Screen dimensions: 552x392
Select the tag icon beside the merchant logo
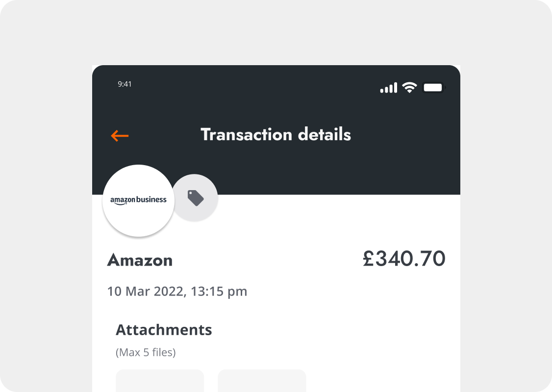[195, 196]
